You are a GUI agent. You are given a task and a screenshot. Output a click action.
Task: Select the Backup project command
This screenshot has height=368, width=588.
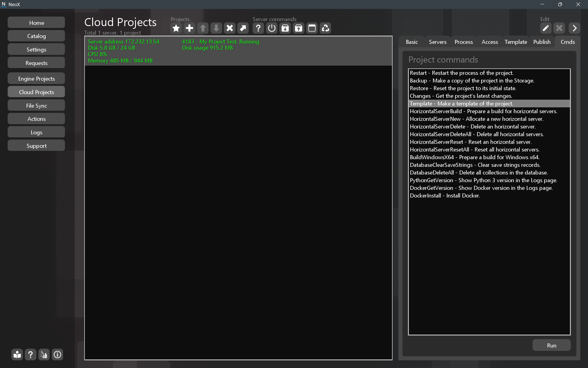472,81
